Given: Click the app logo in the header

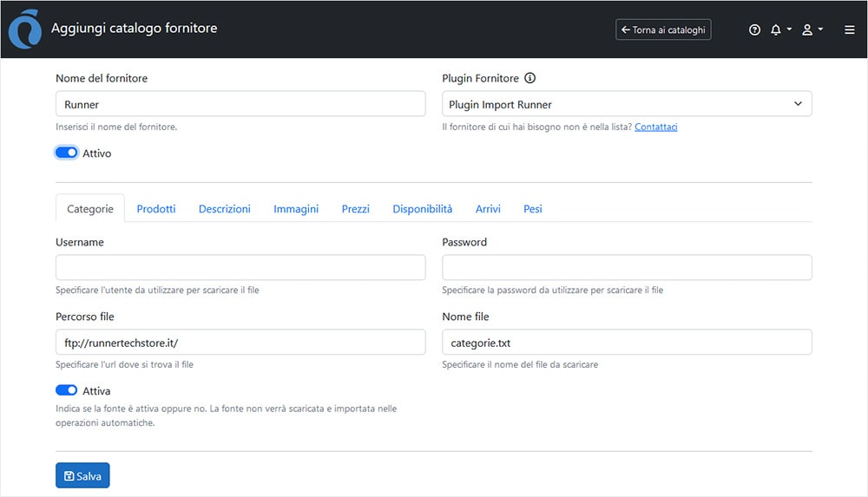Looking at the screenshot, I should tap(24, 29).
